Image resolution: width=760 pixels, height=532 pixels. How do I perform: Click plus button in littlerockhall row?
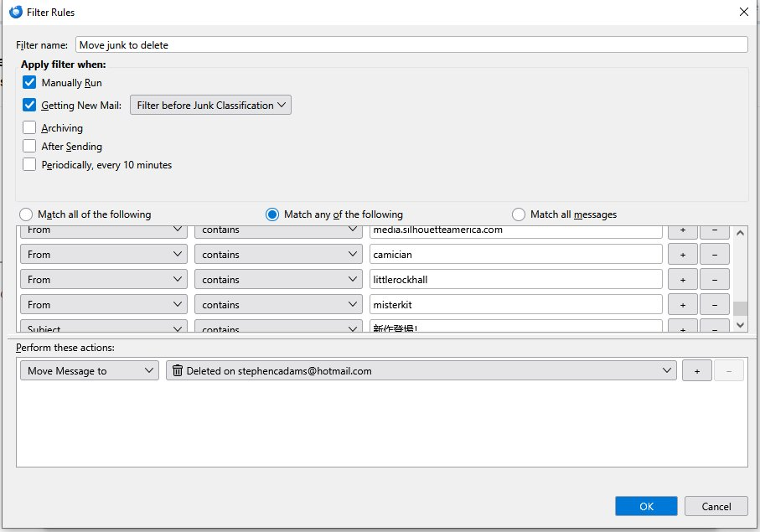[x=682, y=280]
